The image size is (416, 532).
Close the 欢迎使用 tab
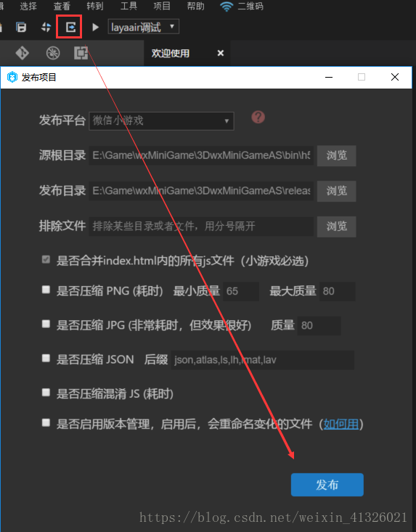[x=221, y=53]
